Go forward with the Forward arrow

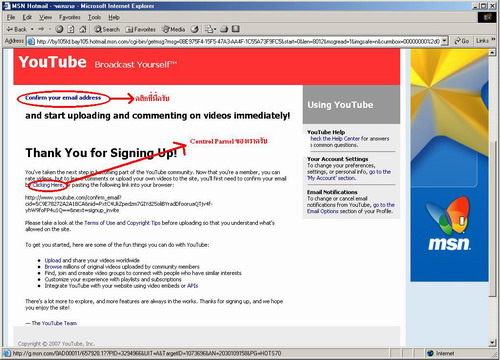[41, 29]
